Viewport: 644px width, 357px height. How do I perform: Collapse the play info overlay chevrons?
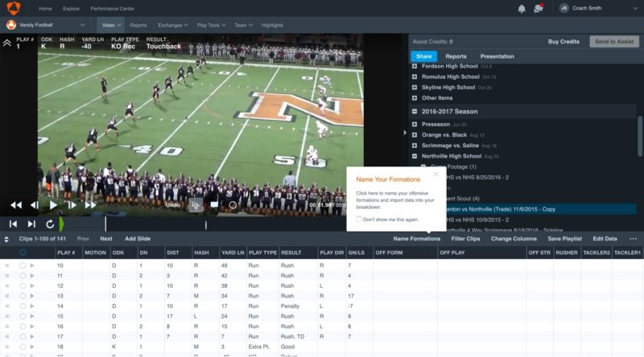click(7, 43)
